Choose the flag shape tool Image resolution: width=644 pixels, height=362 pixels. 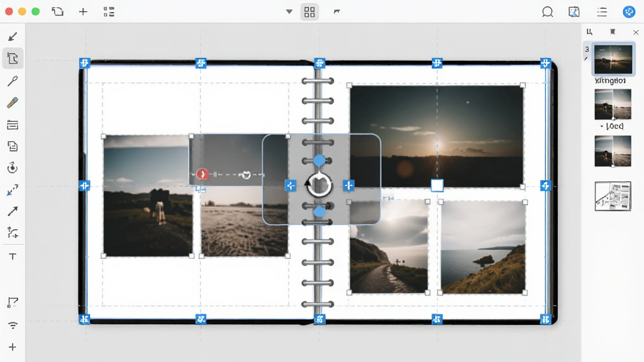point(13,303)
